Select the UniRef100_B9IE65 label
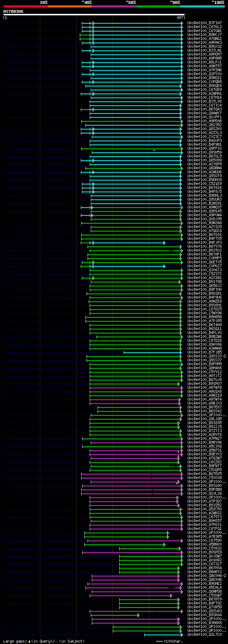The image size is (228, 644). point(204,423)
